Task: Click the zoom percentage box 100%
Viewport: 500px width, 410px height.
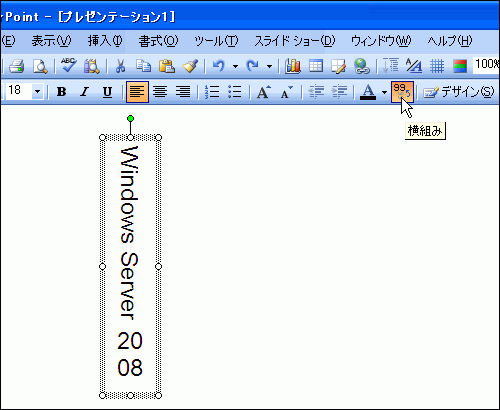Action: point(486,65)
